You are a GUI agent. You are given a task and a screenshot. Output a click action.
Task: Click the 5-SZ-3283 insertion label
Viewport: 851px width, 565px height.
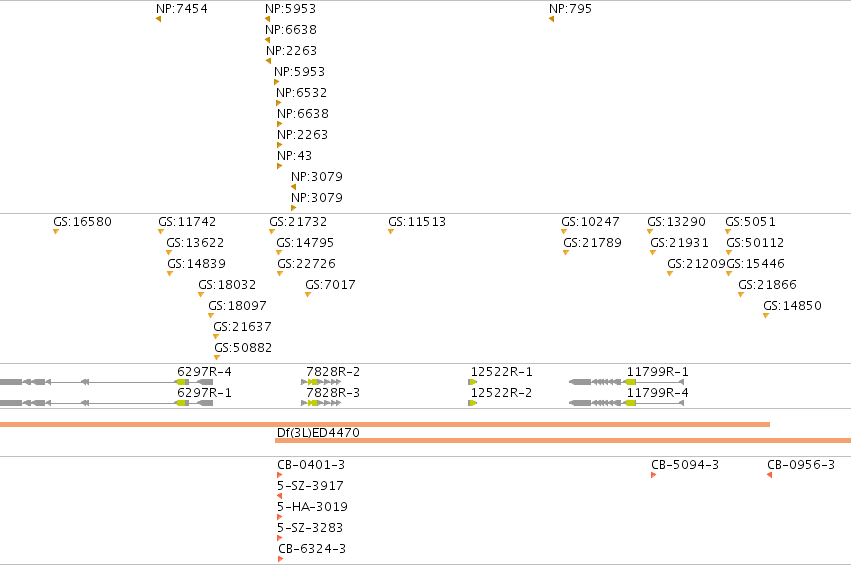[310, 528]
